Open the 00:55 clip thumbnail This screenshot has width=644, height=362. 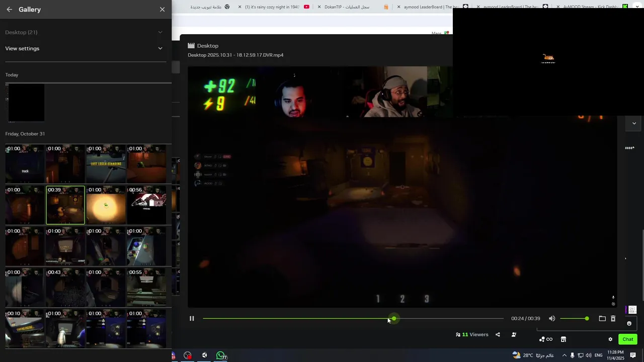pos(146,288)
